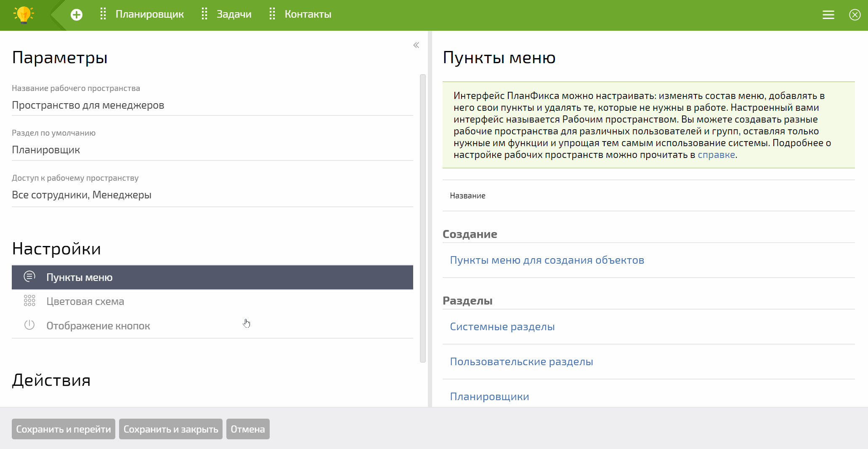The height and width of the screenshot is (449, 868).
Task: Open Задачи in the top menu
Action: 234,14
